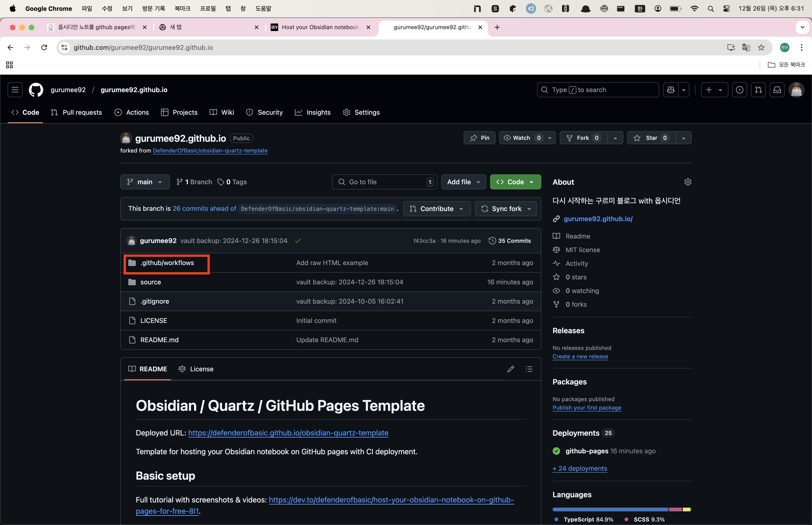
Task: Switch to the Projects tab
Action: pos(179,112)
